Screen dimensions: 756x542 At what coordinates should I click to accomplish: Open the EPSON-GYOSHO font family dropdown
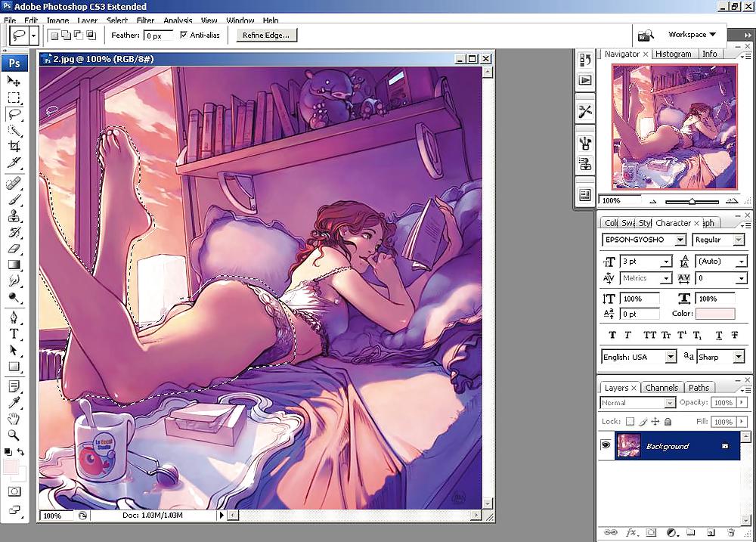(680, 240)
